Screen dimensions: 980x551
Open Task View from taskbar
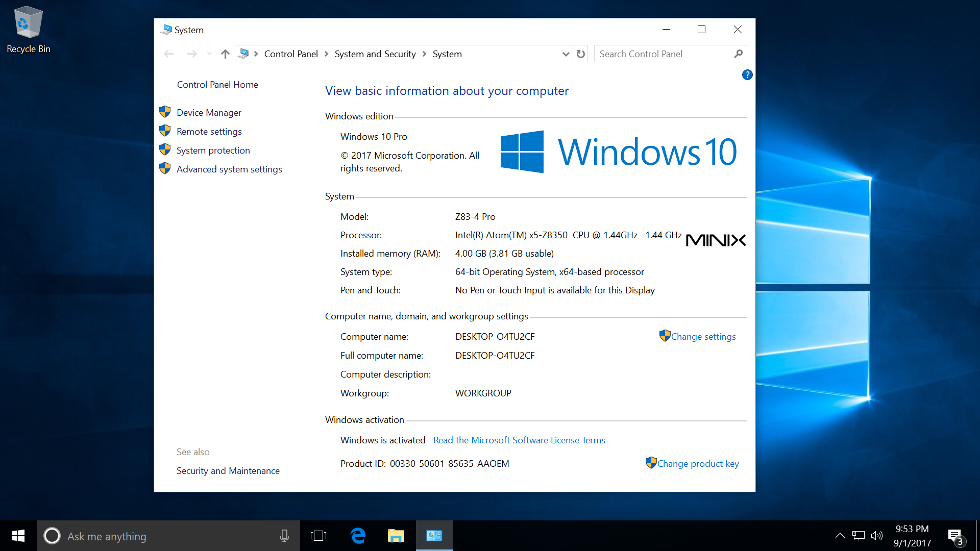click(x=318, y=536)
